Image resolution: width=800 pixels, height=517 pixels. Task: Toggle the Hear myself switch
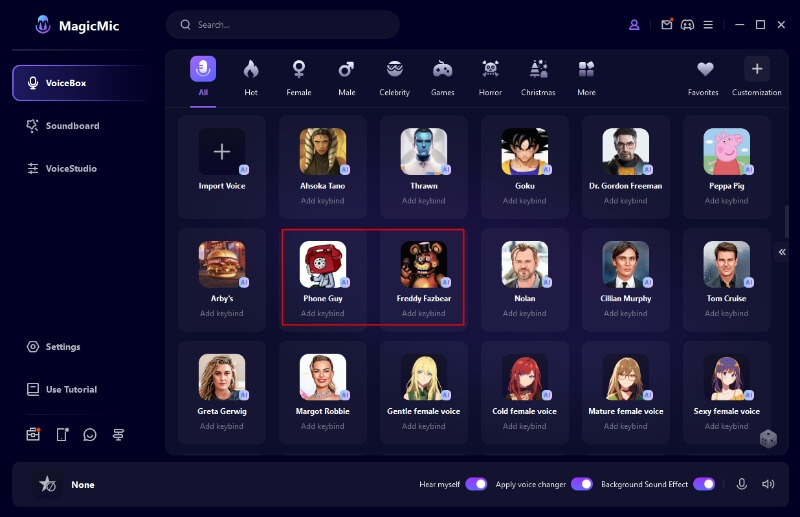click(x=477, y=484)
